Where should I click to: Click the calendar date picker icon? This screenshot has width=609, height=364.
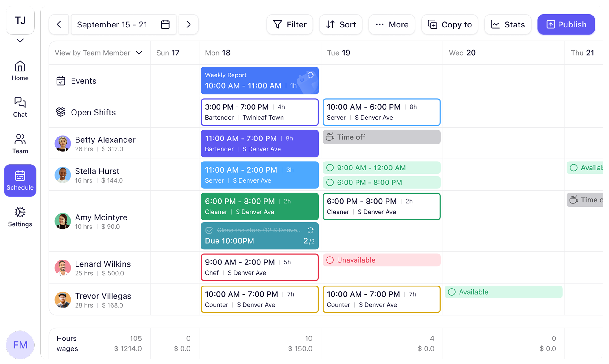[x=165, y=24]
